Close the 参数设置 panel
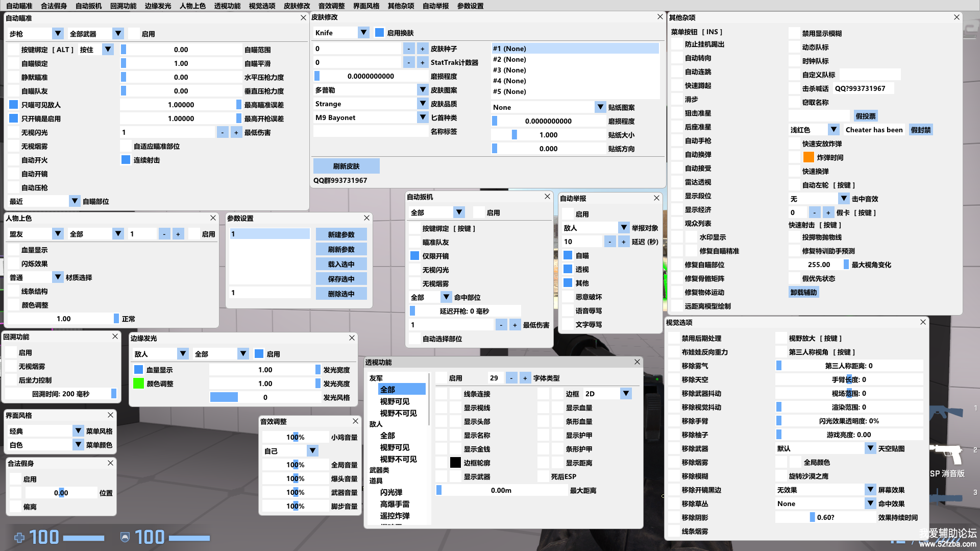 click(x=366, y=218)
